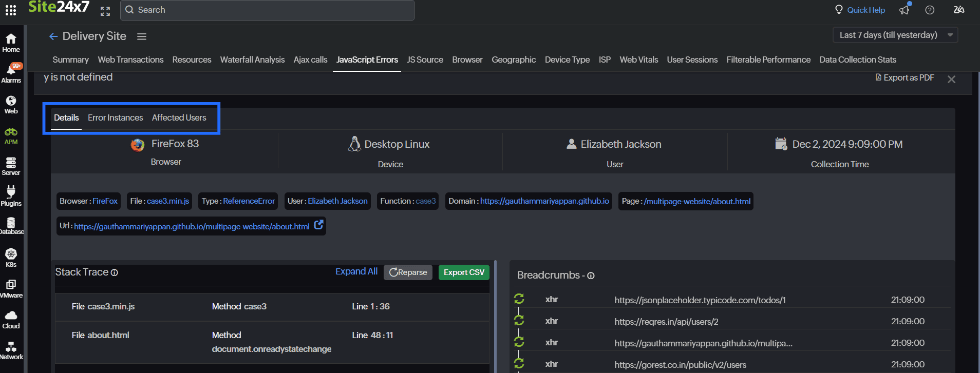Click the FireFox browser filter link
This screenshot has width=980, height=373.
click(x=105, y=201)
